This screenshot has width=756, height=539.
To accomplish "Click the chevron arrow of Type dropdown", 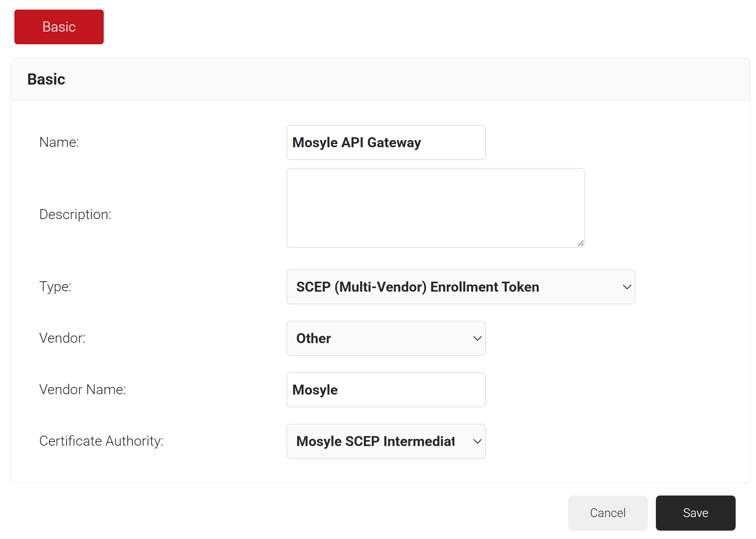I will click(x=627, y=287).
